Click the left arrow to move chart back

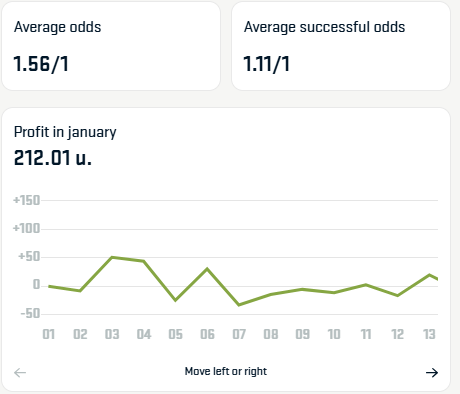pyautogui.click(x=20, y=372)
